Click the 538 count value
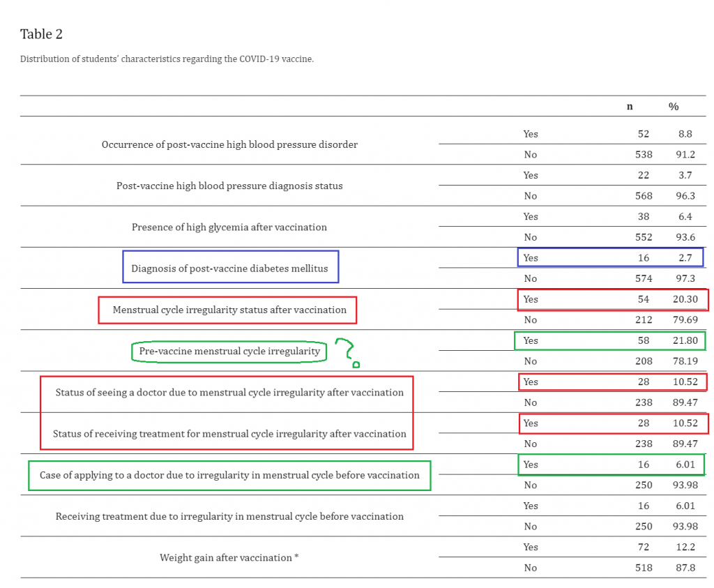Screen dimensions: 714x588 tap(643, 154)
